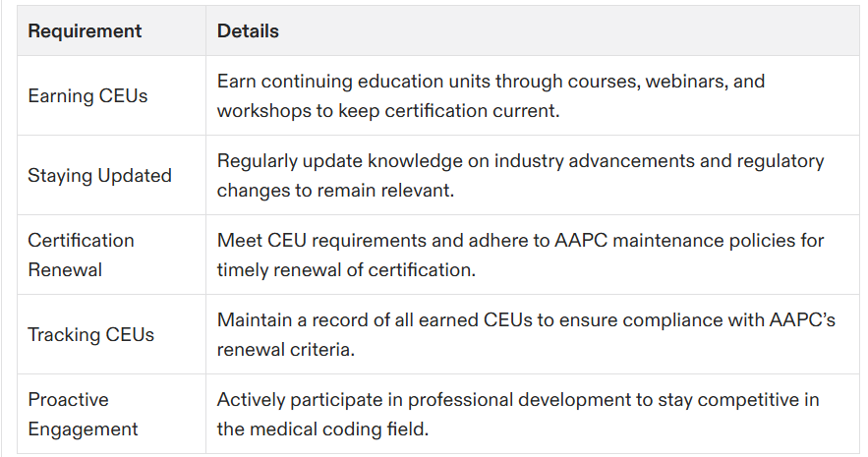Screen dimensions: 868x457
Task: Click 'workshops to keep certification current' text
Action: point(387,111)
